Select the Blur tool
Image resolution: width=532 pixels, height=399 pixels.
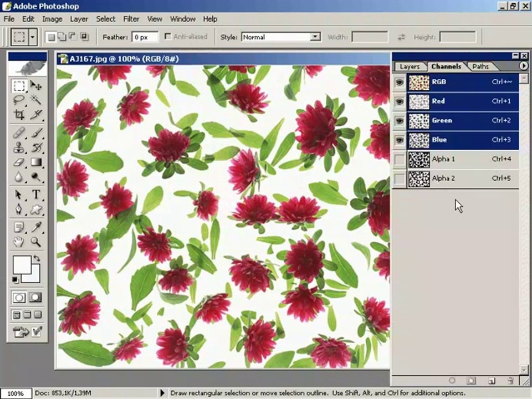click(x=19, y=176)
